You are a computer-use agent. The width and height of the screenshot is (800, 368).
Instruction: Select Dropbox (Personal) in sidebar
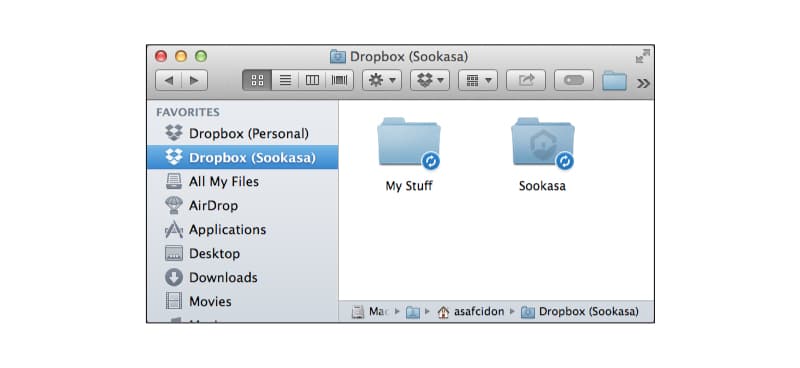pos(242,134)
